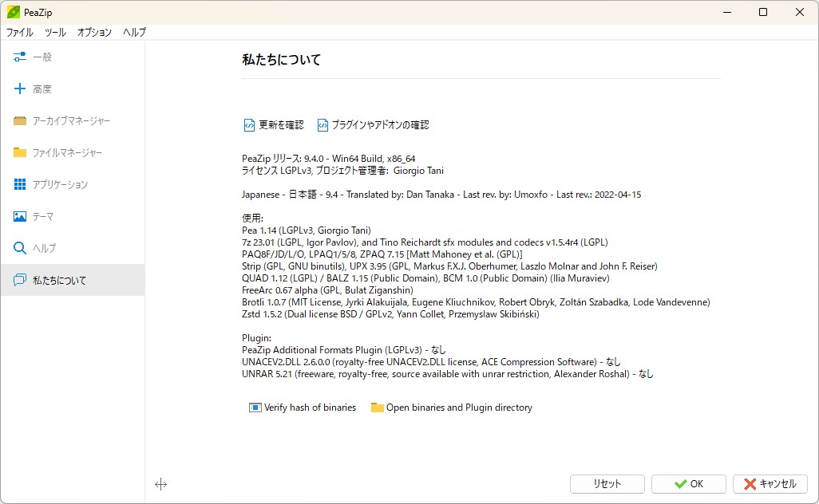Screen dimensions: 819x504
Task: Open the ファイル menu
Action: [19, 33]
